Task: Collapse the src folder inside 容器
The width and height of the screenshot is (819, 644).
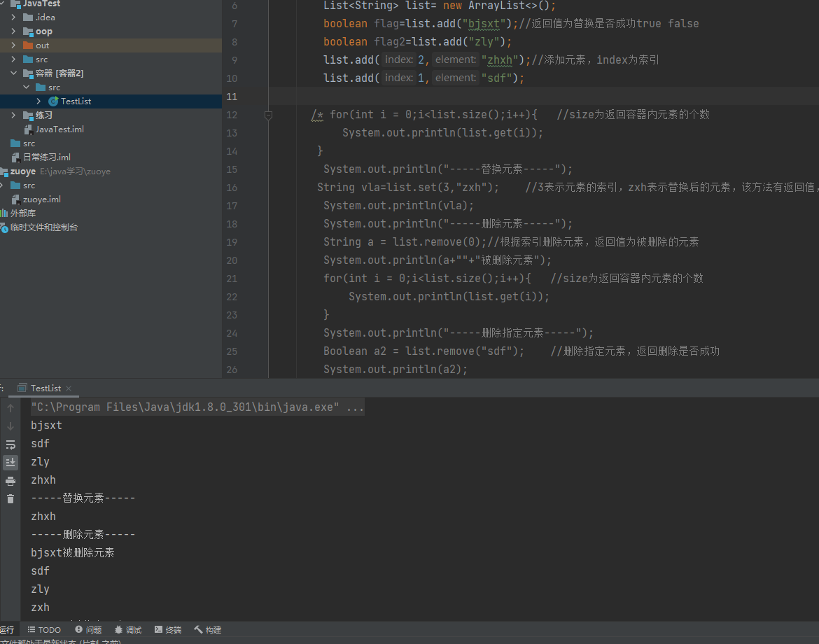Action: [26, 87]
